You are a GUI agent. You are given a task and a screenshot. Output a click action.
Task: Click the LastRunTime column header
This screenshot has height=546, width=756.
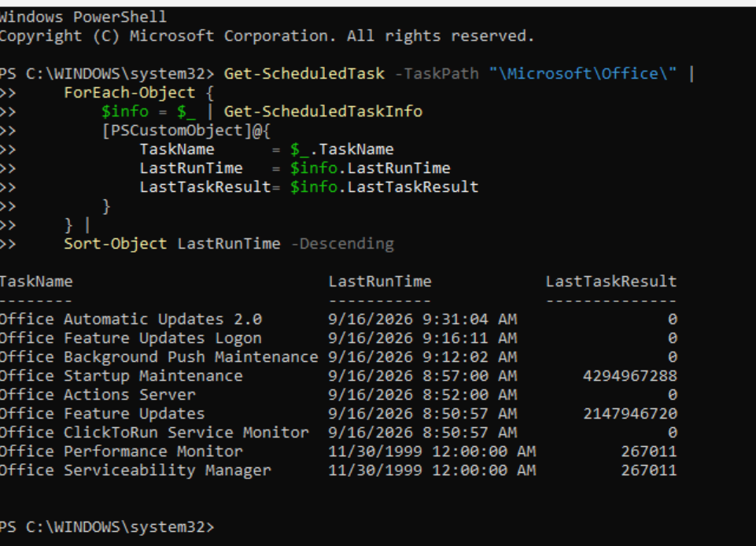pyautogui.click(x=380, y=281)
